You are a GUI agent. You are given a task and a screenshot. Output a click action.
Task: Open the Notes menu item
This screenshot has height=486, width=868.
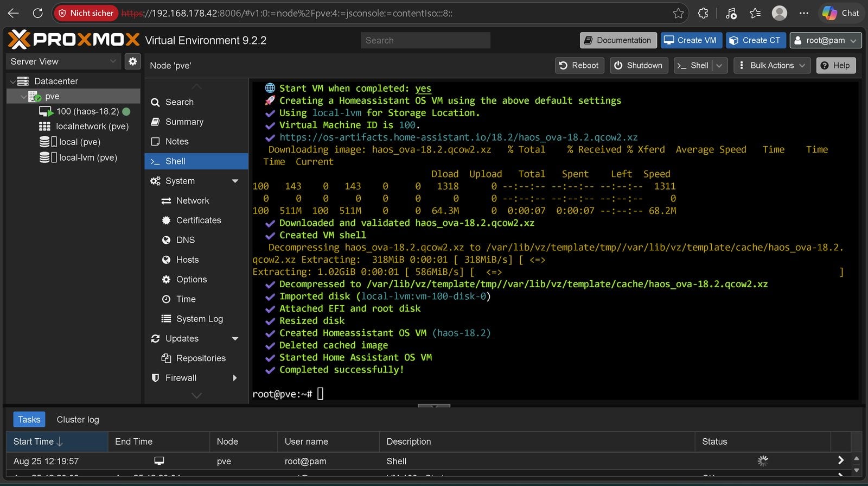(196, 141)
